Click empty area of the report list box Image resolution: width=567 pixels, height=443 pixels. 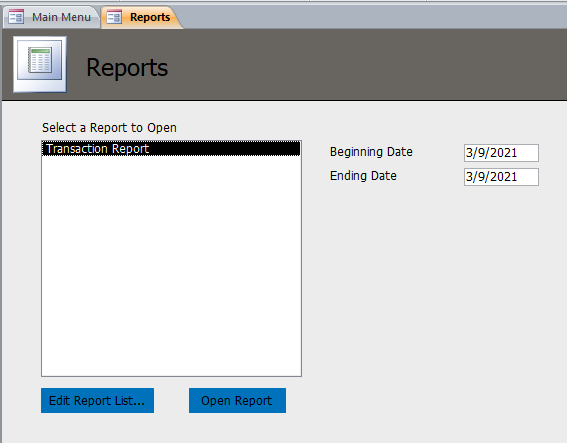point(171,266)
